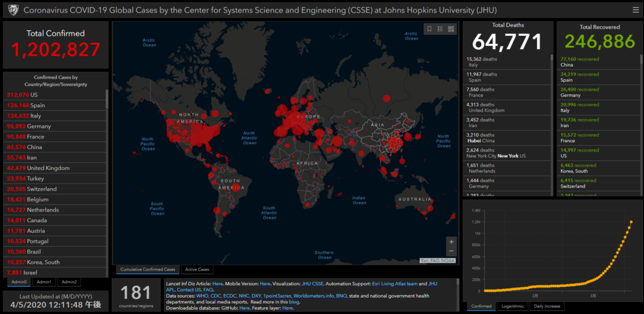Switch to the Active Cases map tab
The image size is (644, 314).
(196, 269)
